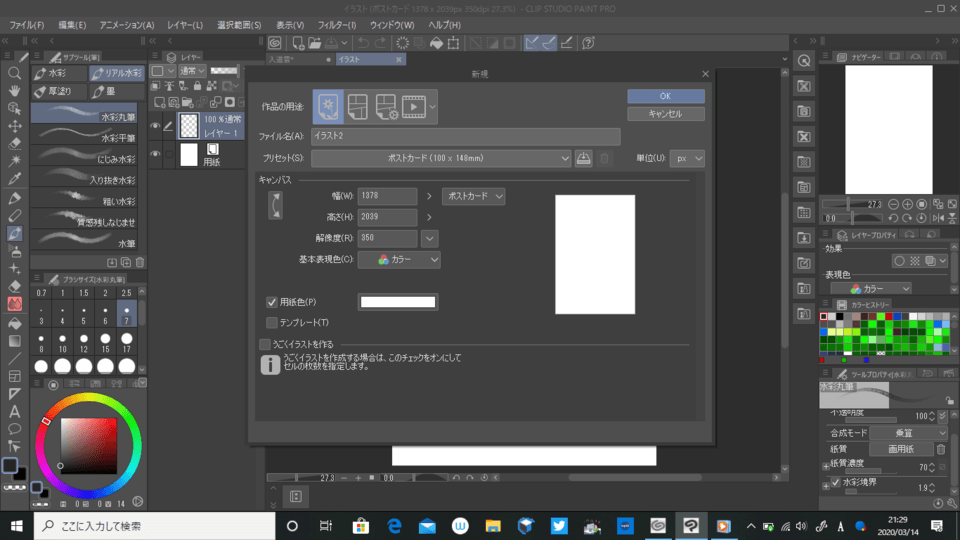Image resolution: width=960 pixels, height=540 pixels.
Task: Select the Text tool
Action: click(15, 411)
